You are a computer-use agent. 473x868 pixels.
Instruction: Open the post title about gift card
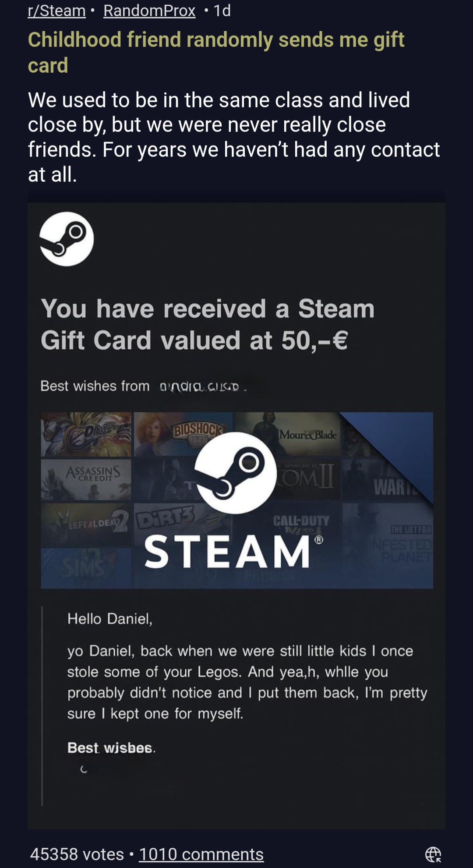[x=216, y=52]
